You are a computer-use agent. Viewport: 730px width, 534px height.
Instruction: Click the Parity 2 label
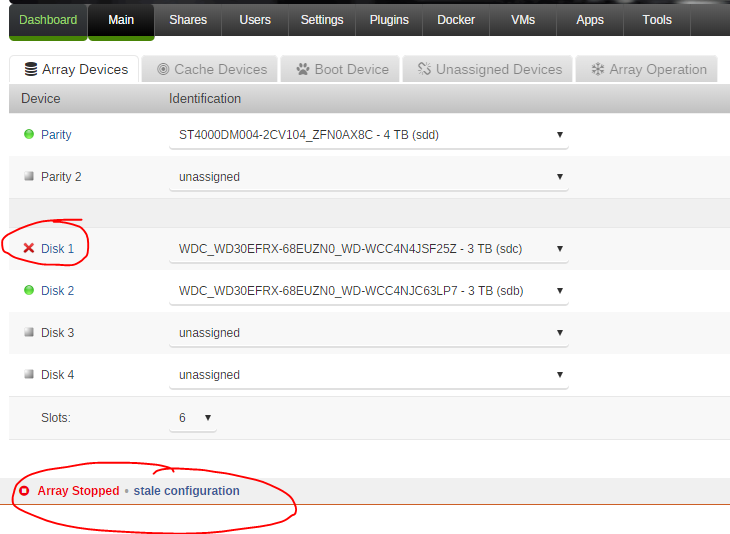[61, 176]
